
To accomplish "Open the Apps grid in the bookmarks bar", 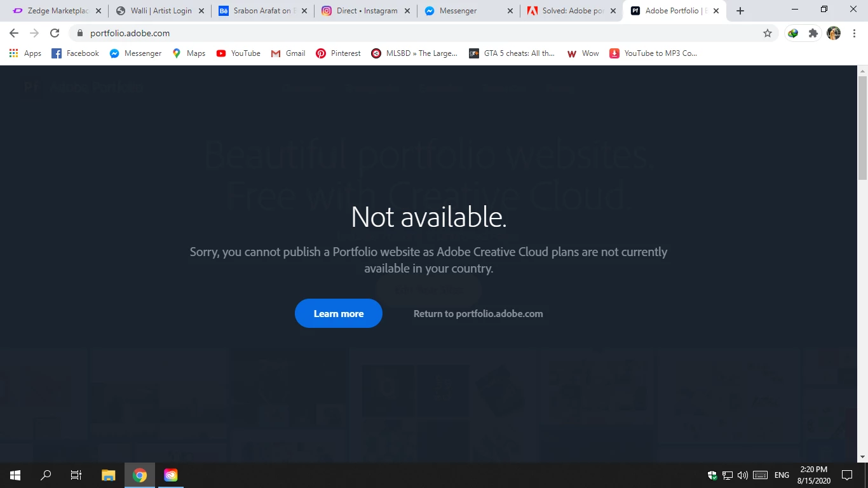I will click(x=25, y=53).
